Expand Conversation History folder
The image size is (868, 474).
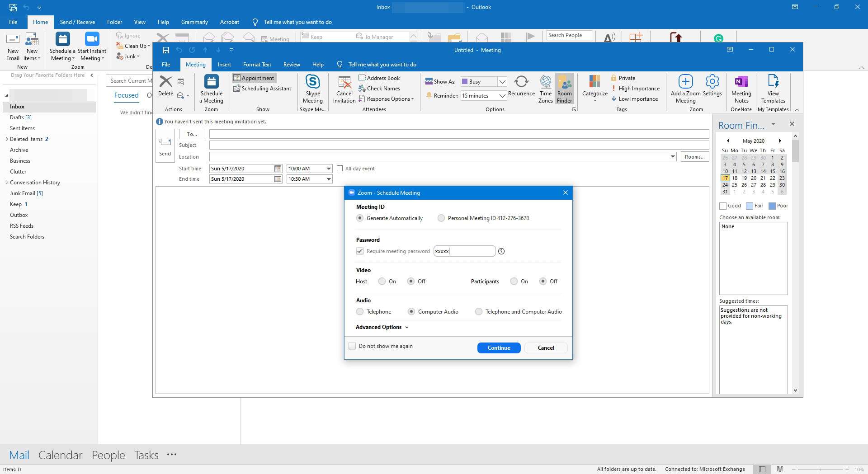(x=6, y=182)
